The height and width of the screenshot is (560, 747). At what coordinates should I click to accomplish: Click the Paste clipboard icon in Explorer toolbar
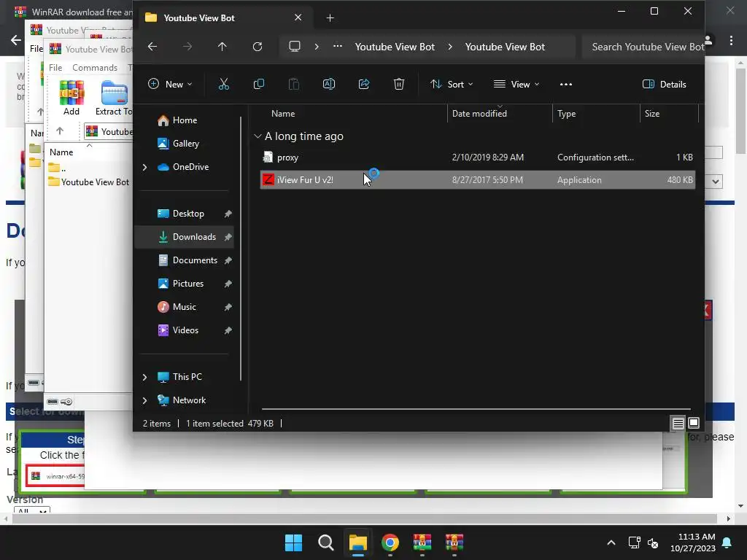[x=294, y=85]
